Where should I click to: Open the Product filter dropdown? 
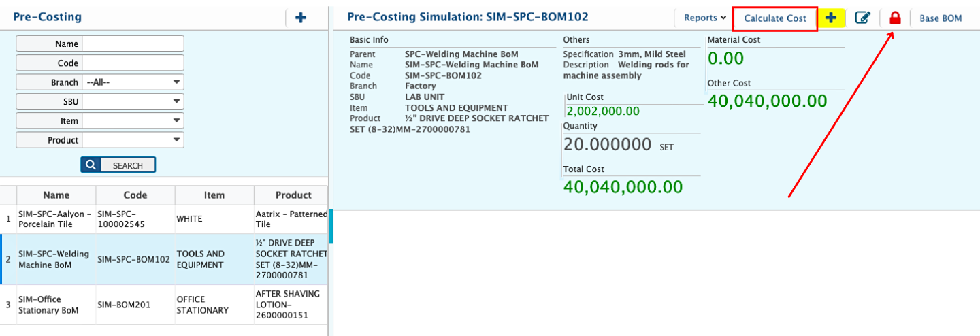click(133, 140)
